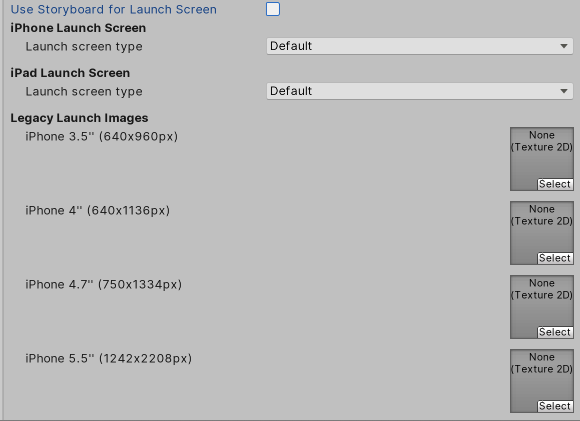The width and height of the screenshot is (580, 421).
Task: Click Select for iPhone 3.5" texture
Action: click(x=554, y=184)
